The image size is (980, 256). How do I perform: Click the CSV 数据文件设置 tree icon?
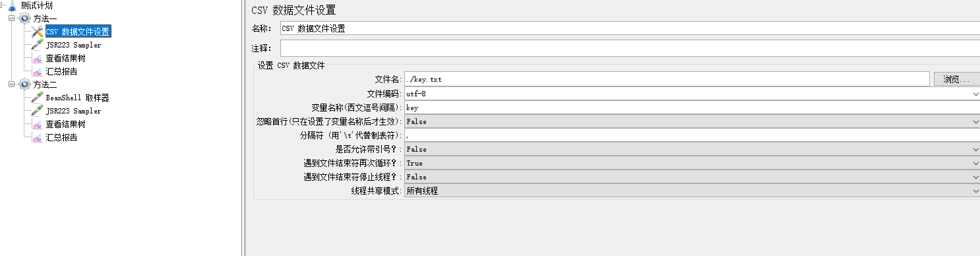click(x=38, y=32)
